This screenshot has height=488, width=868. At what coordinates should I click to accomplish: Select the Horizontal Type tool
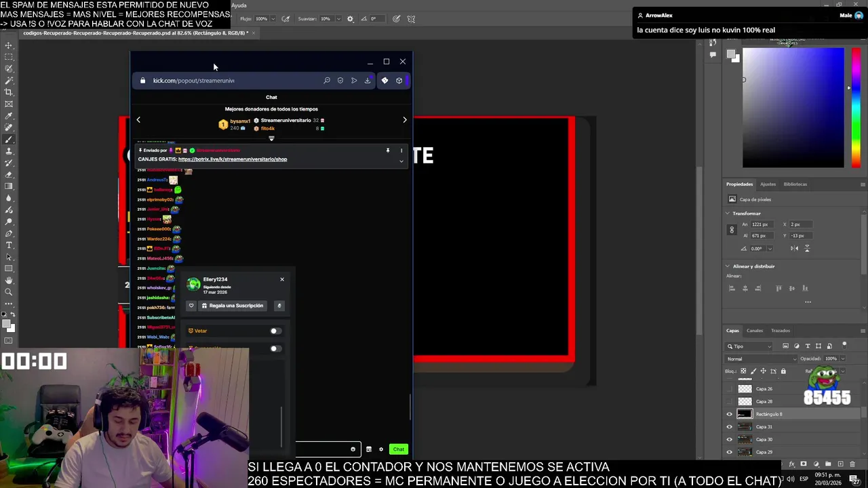(9, 245)
